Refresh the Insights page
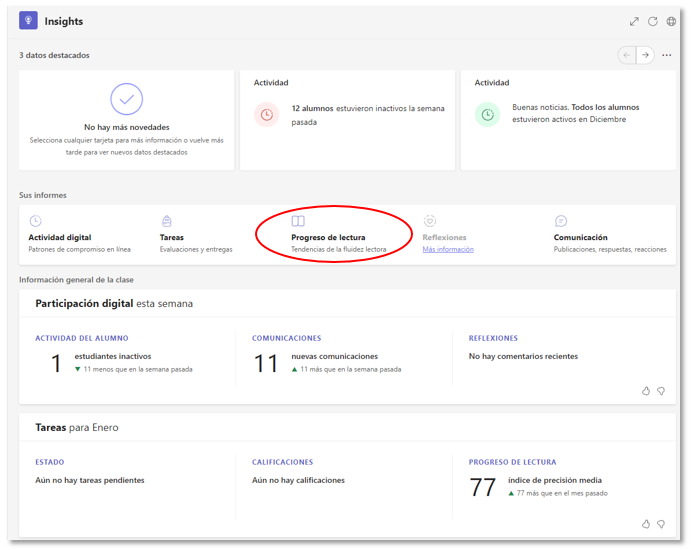 (653, 21)
